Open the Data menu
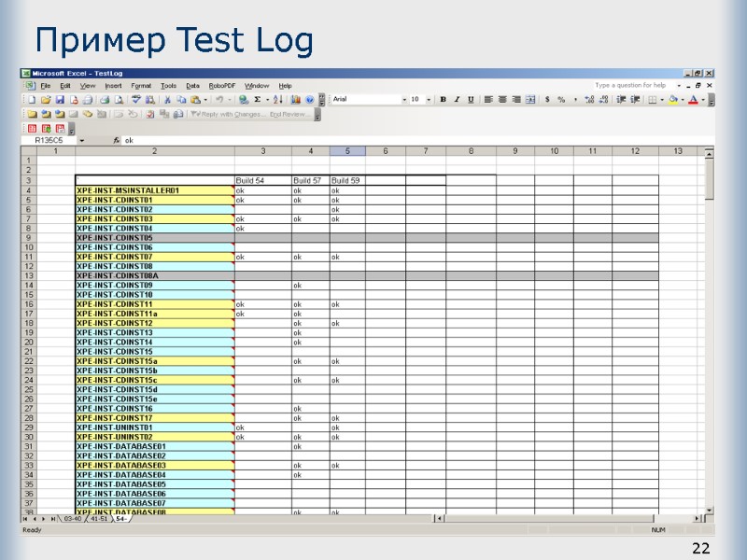This screenshot has height=560, width=747. 191,85
